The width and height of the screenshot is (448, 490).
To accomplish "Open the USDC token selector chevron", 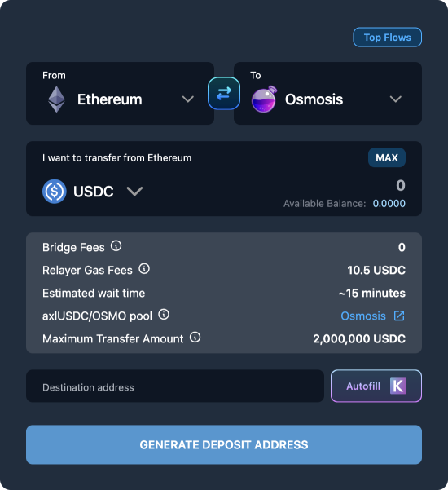I will (x=134, y=192).
